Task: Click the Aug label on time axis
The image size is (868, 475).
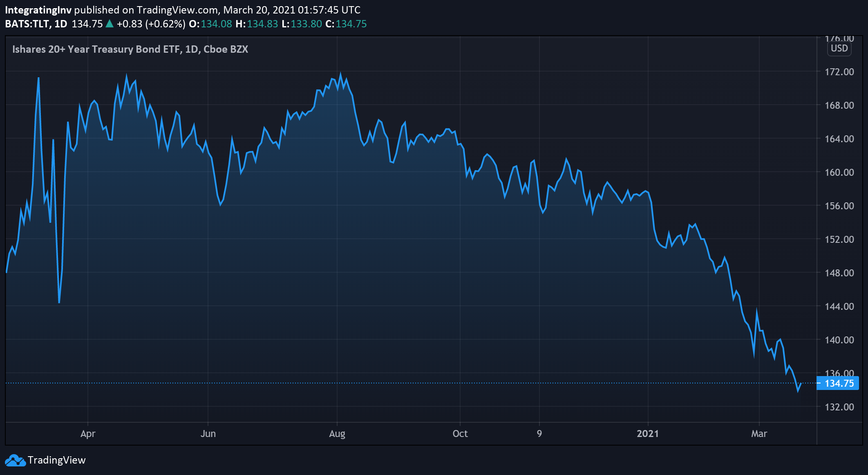Action: (337, 434)
